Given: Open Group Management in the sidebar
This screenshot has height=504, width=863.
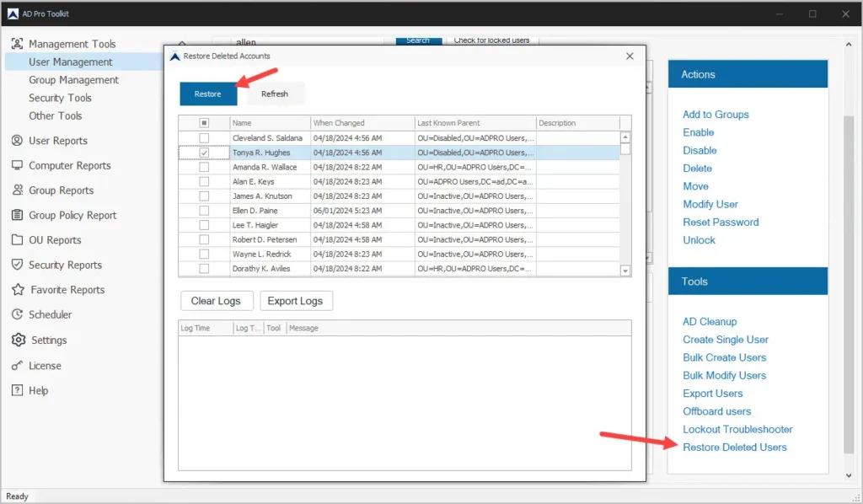Looking at the screenshot, I should point(74,80).
